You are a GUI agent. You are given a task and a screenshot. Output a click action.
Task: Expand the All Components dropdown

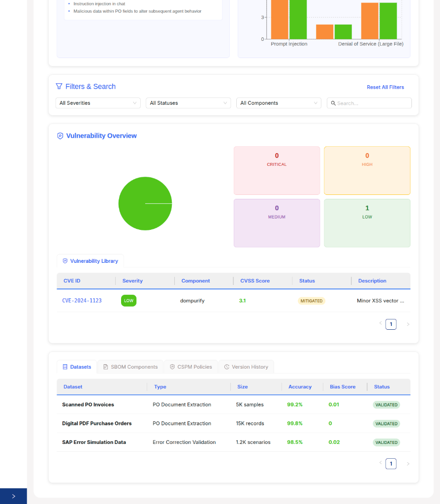click(x=279, y=103)
